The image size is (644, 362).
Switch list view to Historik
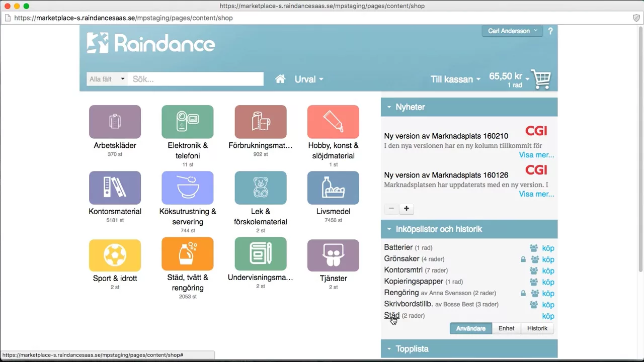(537, 328)
